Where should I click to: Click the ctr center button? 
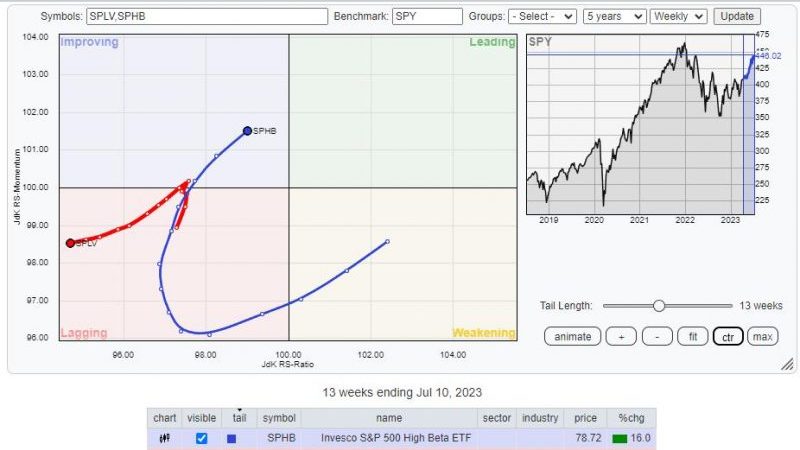(x=728, y=337)
